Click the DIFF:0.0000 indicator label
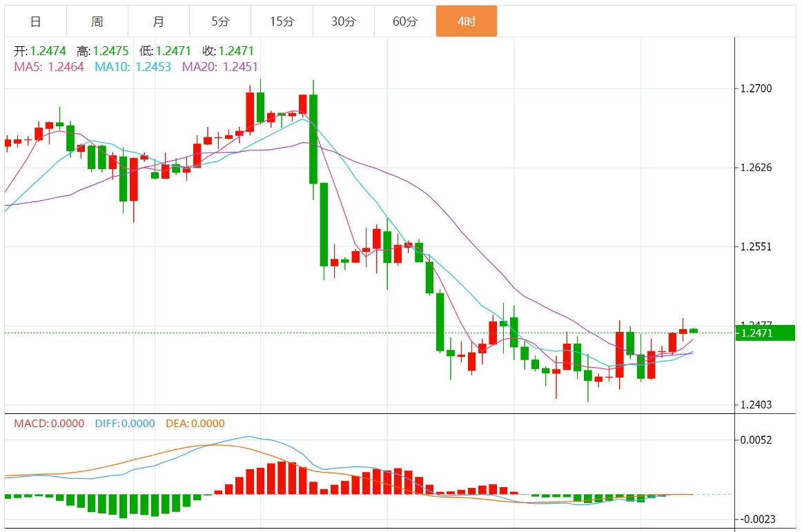Viewport: 802px width, 532px height. click(x=125, y=424)
